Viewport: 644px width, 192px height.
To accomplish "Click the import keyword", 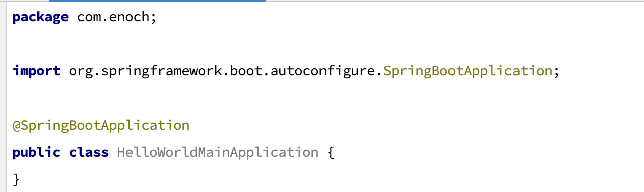I will [36, 71].
